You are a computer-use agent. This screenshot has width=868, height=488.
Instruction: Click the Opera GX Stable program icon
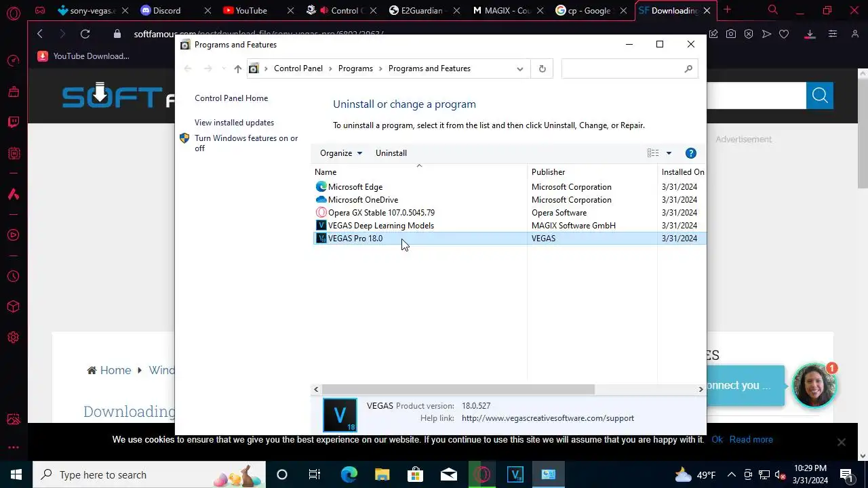(x=321, y=213)
